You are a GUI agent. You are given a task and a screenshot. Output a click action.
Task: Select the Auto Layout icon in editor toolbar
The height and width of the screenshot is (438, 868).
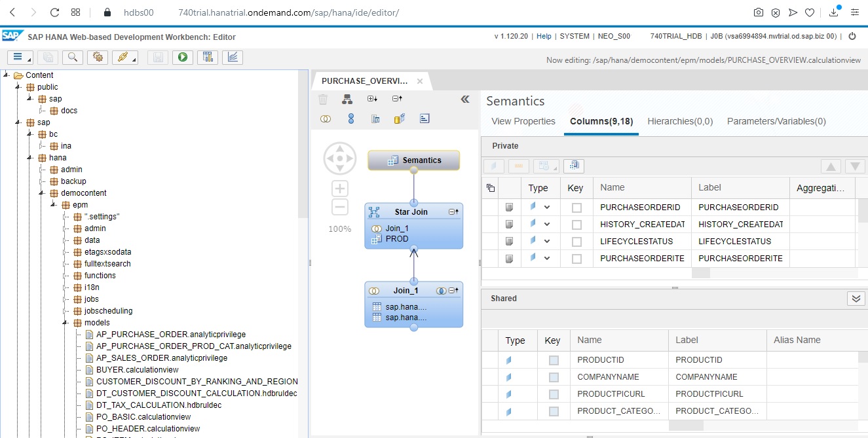pos(347,99)
